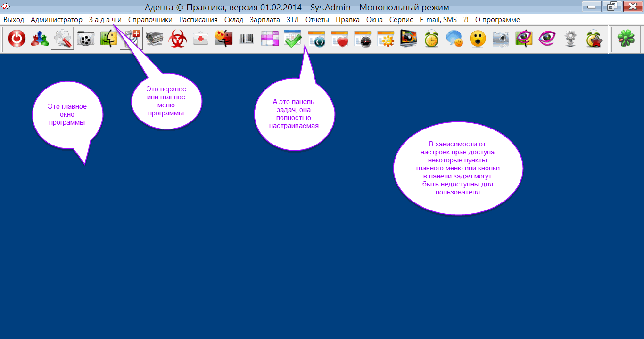Click the biohazard symbol toolbar icon

point(178,39)
